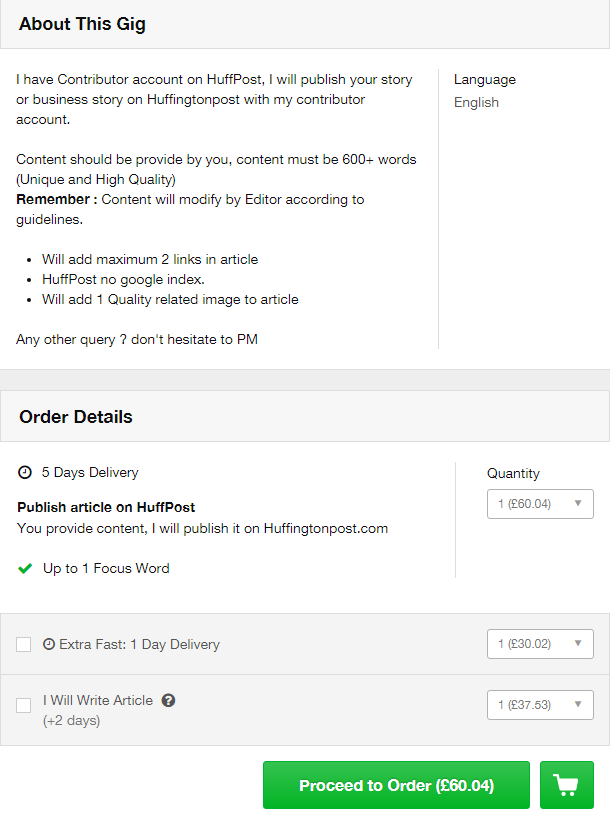Expand the Extra Fast quantity dropdown £30.02
Viewport: 610px width, 824px height.
click(540, 644)
